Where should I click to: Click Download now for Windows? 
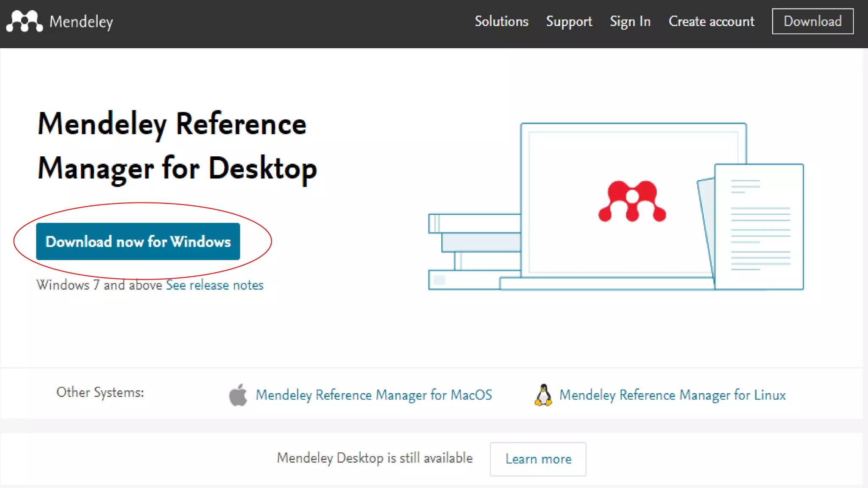[138, 241]
